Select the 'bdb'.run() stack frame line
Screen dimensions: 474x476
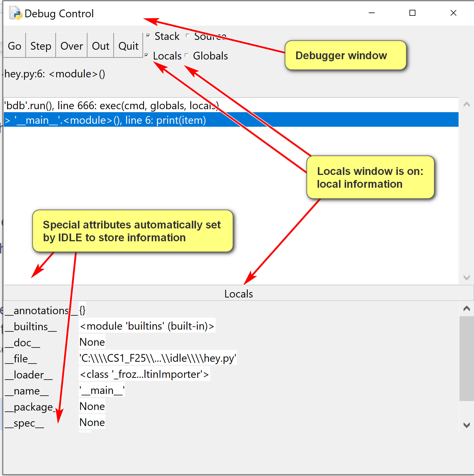click(112, 105)
